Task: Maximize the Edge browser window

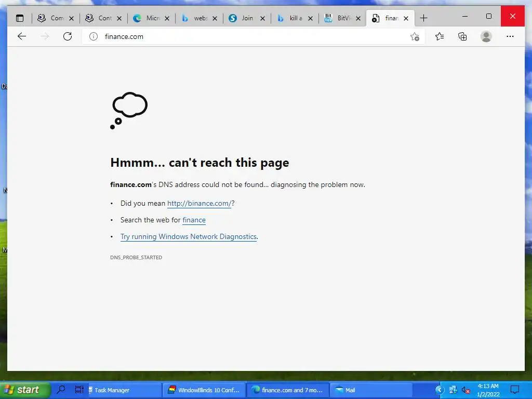Action: (488, 16)
